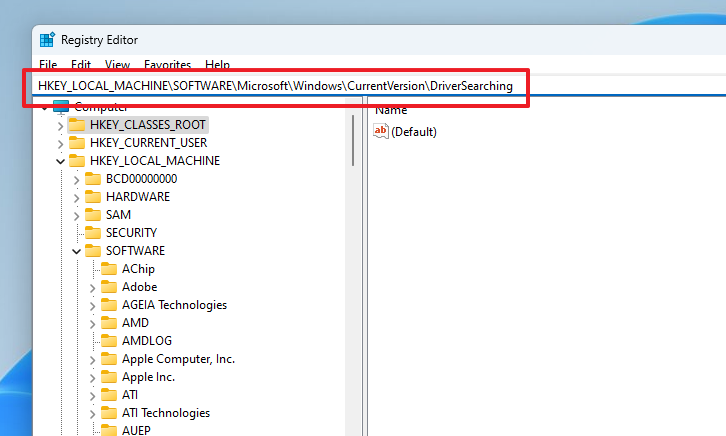Select the AGEIA Technologies folder icon

click(109, 305)
